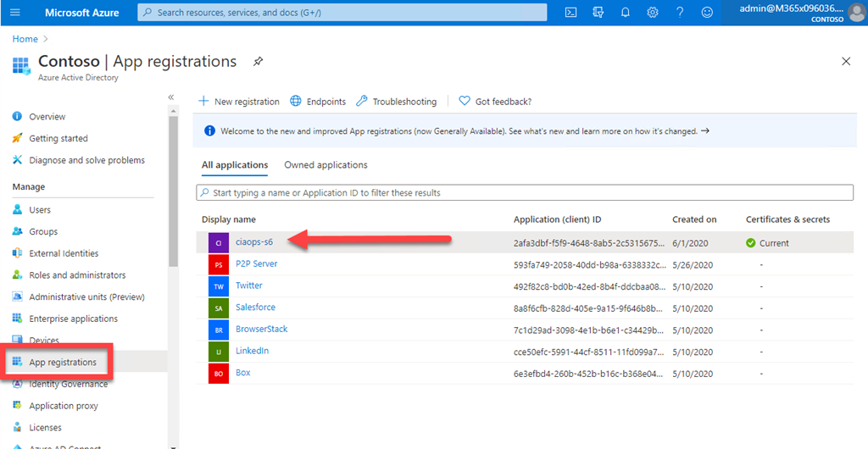Viewport: 868px width, 449px height.
Task: Close the App registrations blade
Action: (x=845, y=62)
